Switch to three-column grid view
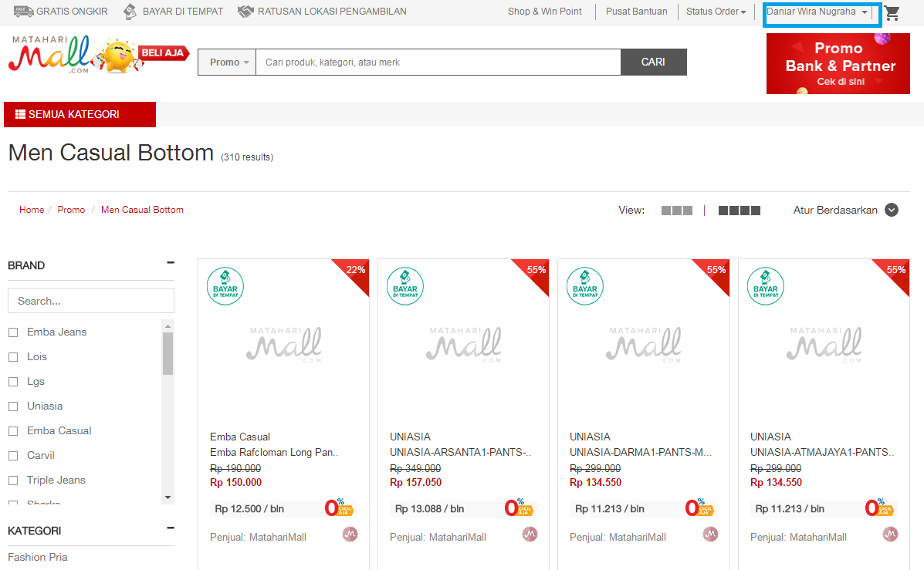 (x=676, y=211)
